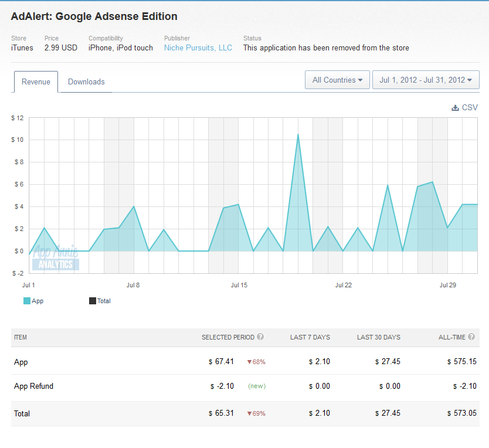The height and width of the screenshot is (448, 489).
Task: Open the help icon beside All-Time
Action: 471,337
